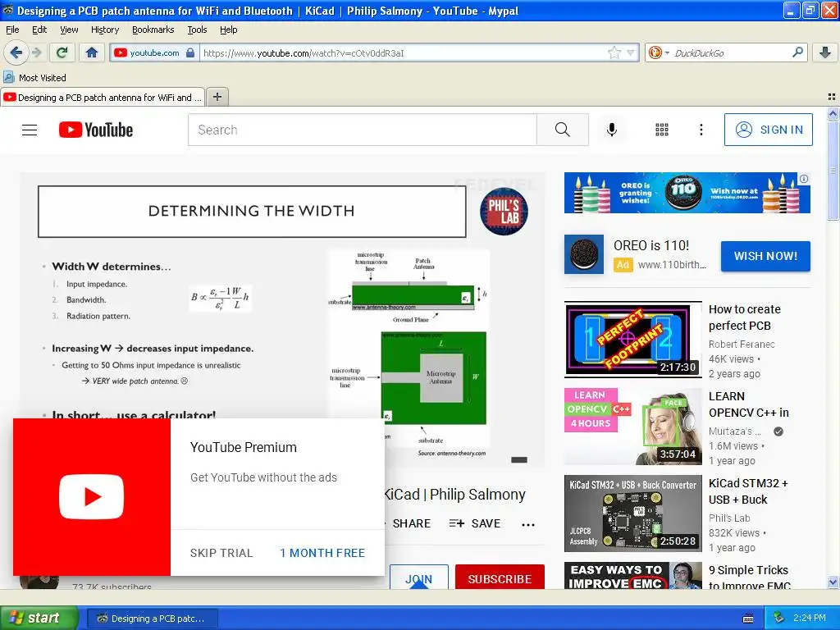Click the JOIN channel button
Screen dimensions: 840x630
419,577
